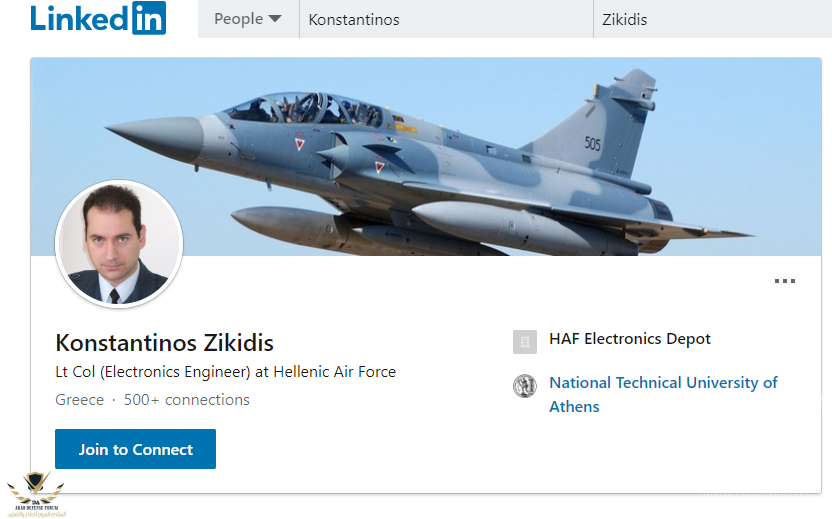Click the HAF Electronics Depot text

[630, 339]
